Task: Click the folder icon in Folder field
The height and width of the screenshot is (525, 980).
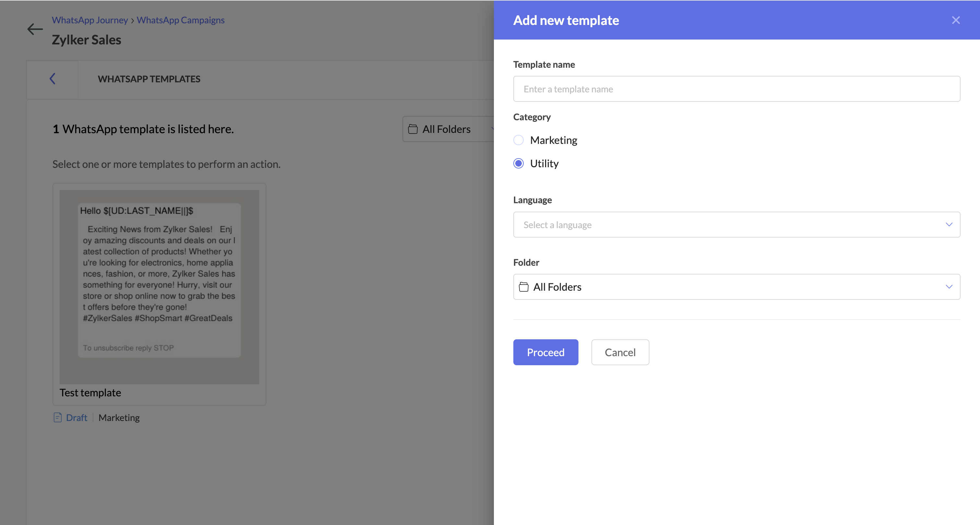Action: 524,287
